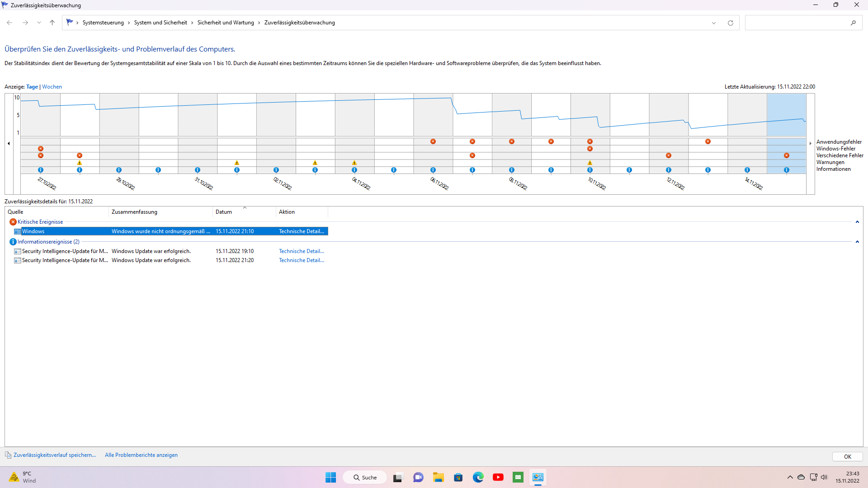Click the information event icon on 27.10.2022

click(41, 169)
